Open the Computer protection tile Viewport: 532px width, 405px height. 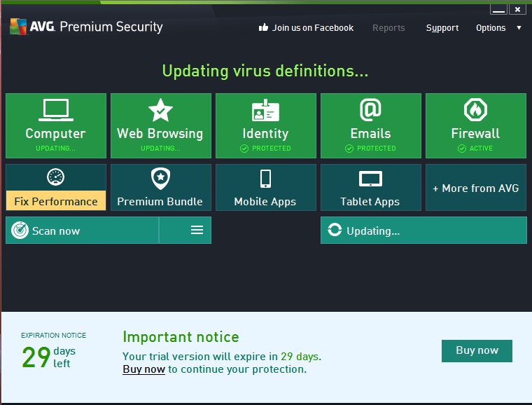point(56,125)
